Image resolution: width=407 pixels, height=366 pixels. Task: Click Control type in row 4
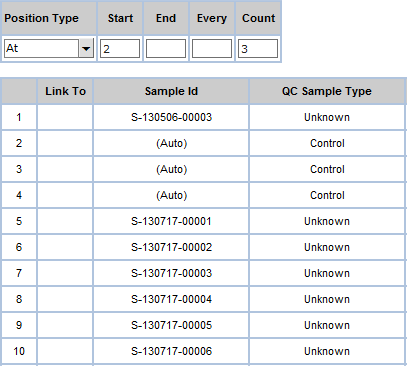pos(327,195)
